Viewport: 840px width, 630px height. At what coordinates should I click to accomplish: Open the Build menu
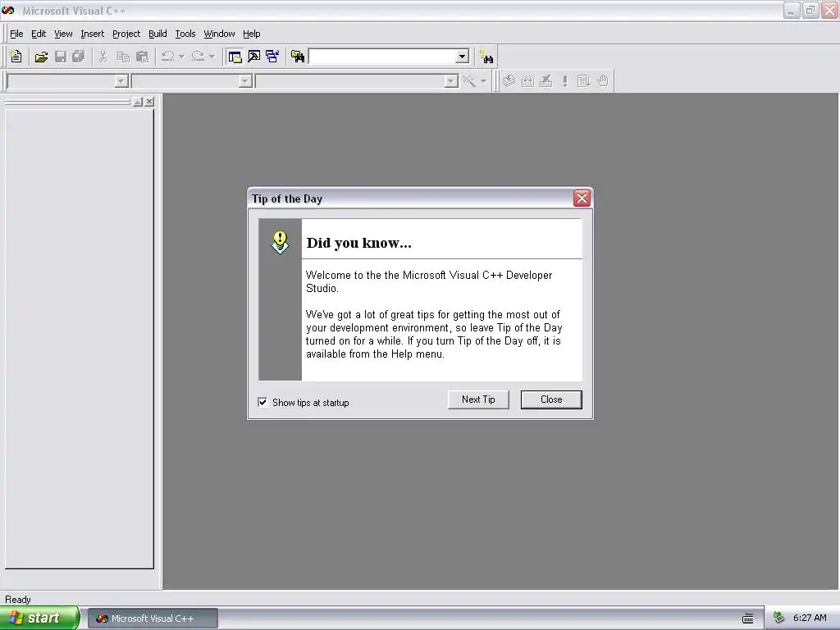(157, 34)
